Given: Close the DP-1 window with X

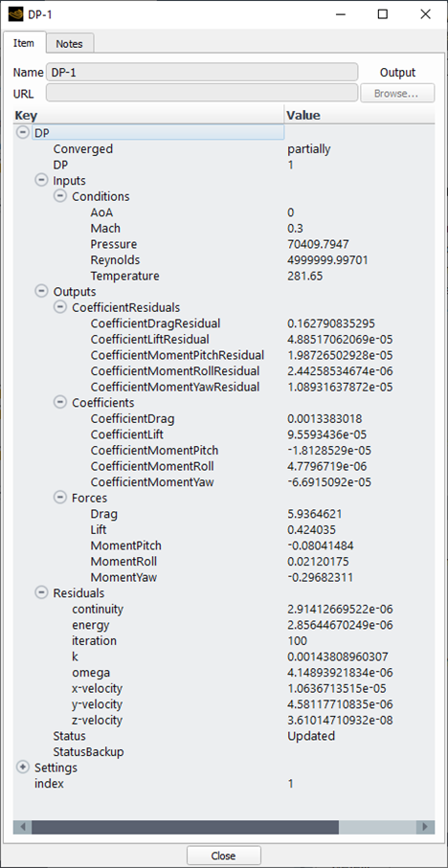Looking at the screenshot, I should 425,14.
